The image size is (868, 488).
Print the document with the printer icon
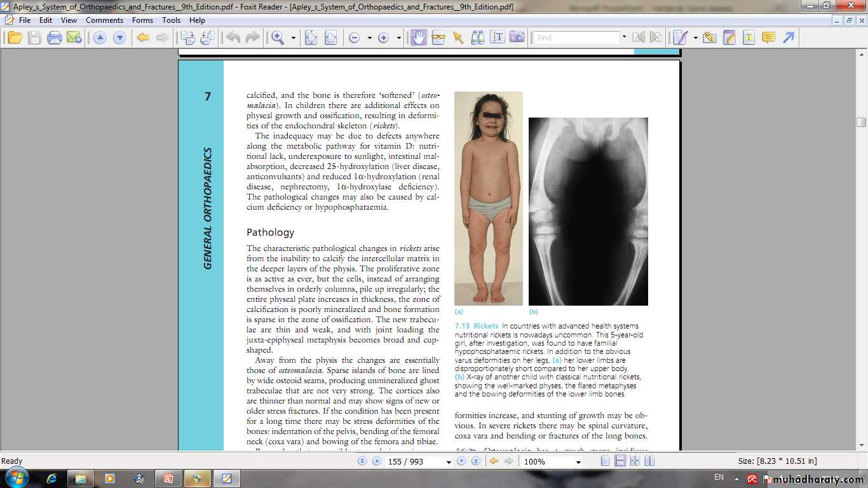pyautogui.click(x=55, y=37)
